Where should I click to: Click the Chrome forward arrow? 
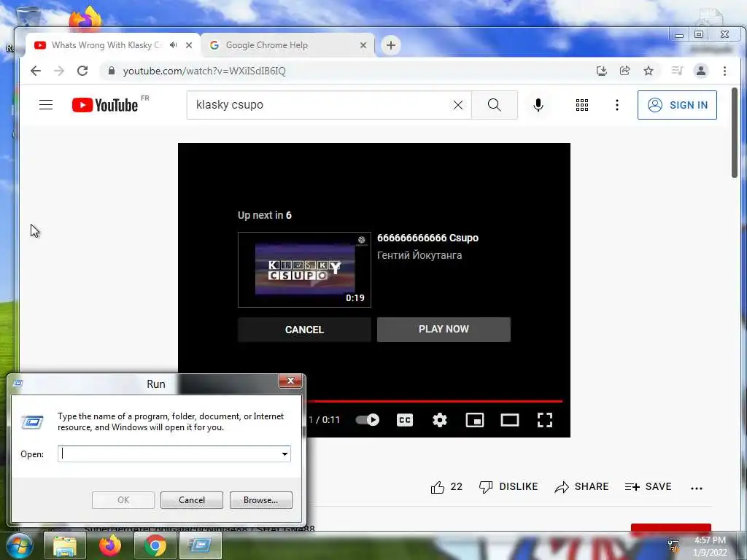point(59,71)
